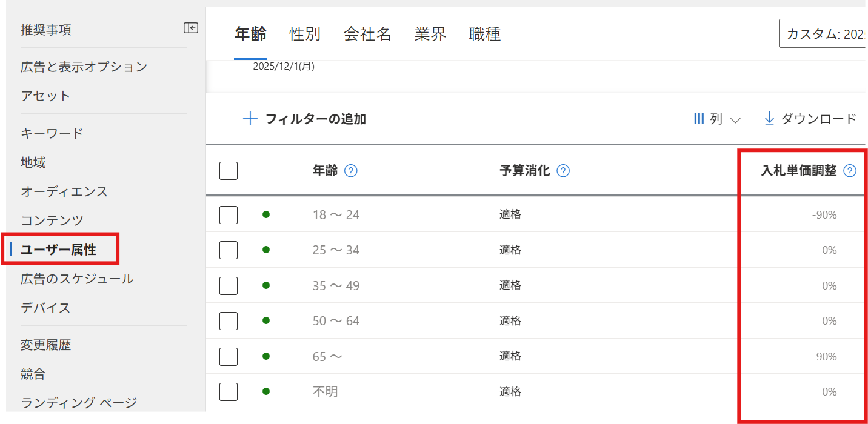This screenshot has height=424, width=868.
Task: Switch to the 性別 tab
Action: pos(305,34)
